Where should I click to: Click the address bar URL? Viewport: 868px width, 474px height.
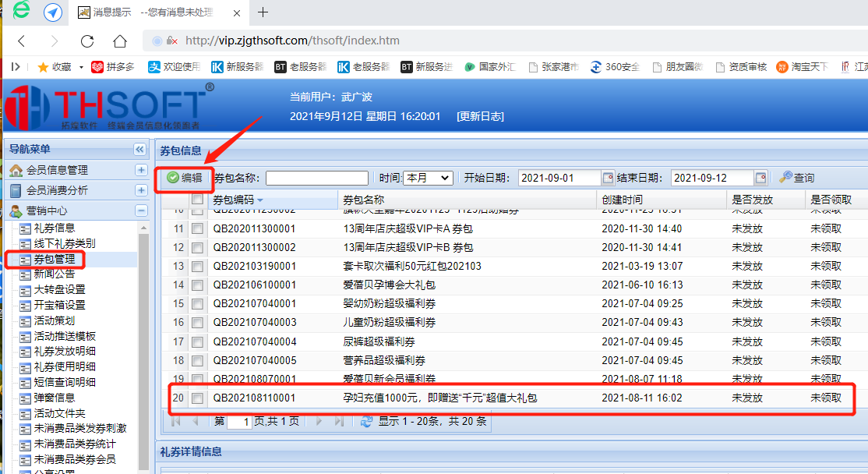292,41
